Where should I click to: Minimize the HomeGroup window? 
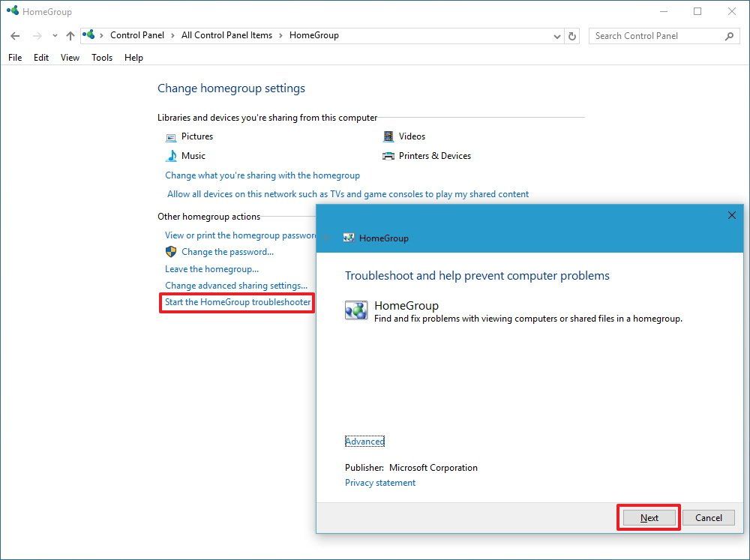coord(664,11)
